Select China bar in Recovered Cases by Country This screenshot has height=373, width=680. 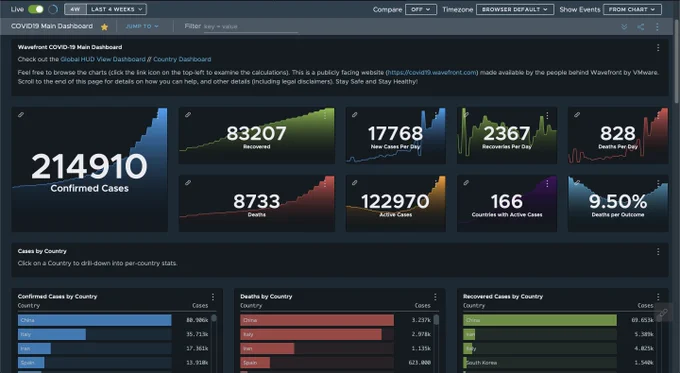point(540,320)
